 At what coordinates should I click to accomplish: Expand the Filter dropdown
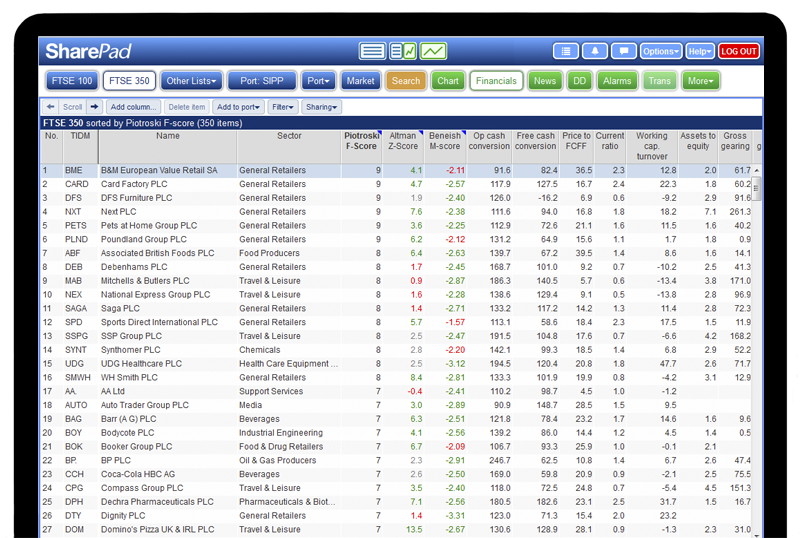pos(284,107)
